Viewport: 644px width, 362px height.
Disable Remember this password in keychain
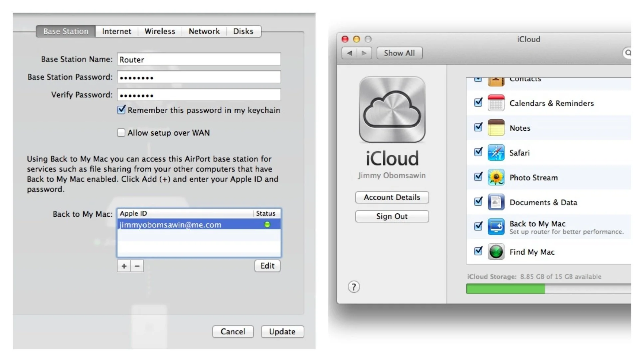coord(121,110)
